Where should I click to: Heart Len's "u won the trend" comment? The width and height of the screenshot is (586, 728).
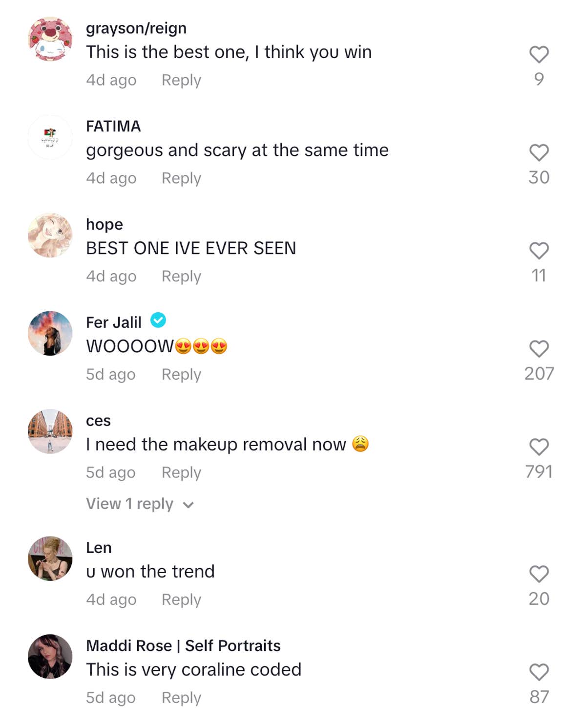539,575
